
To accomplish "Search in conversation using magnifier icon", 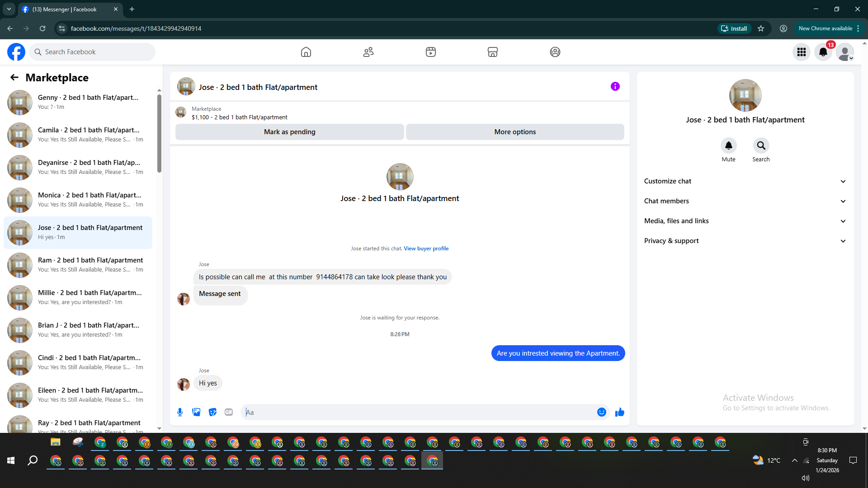I will (761, 146).
